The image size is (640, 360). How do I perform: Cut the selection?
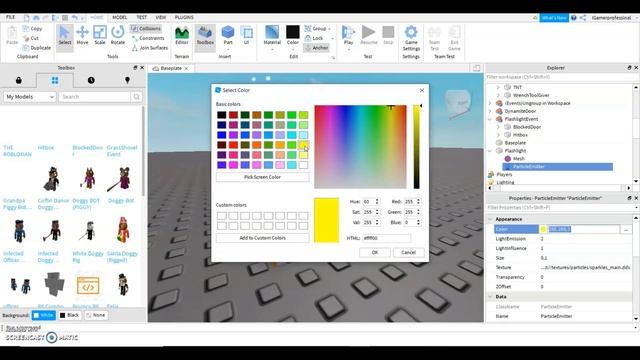click(31, 38)
